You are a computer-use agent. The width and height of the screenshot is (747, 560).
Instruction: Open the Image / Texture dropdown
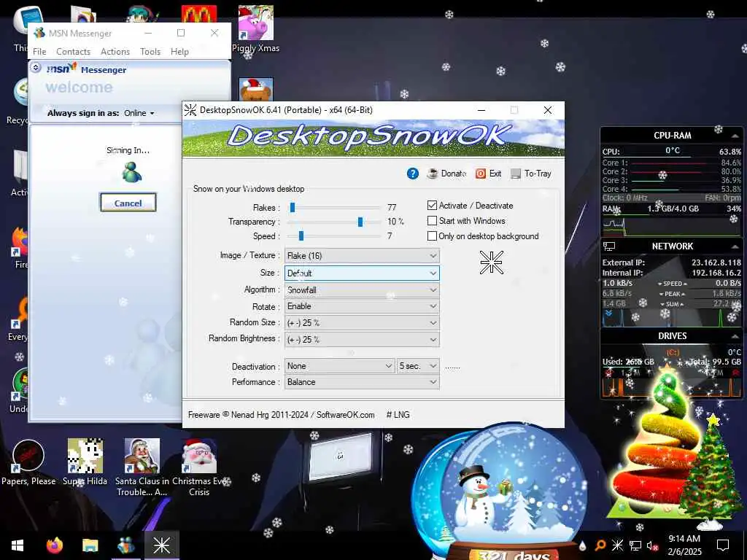[362, 256]
